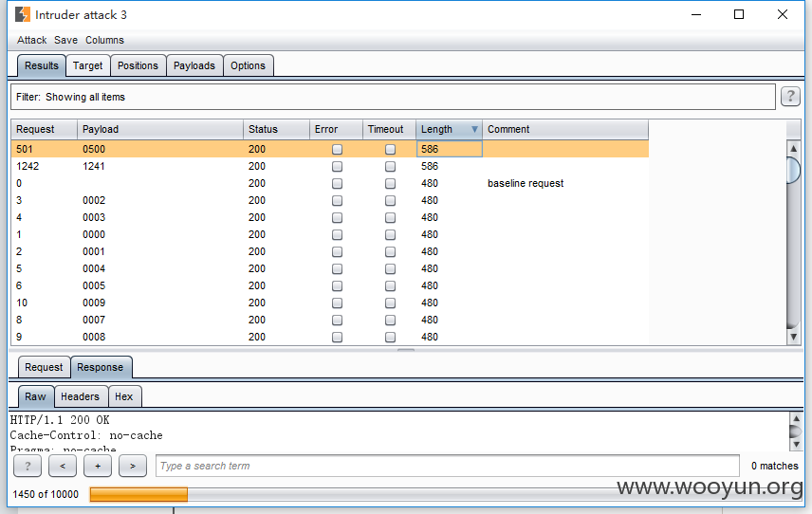The height and width of the screenshot is (514, 812).
Task: Close the Intruder attack 3 window
Action: pos(783,14)
